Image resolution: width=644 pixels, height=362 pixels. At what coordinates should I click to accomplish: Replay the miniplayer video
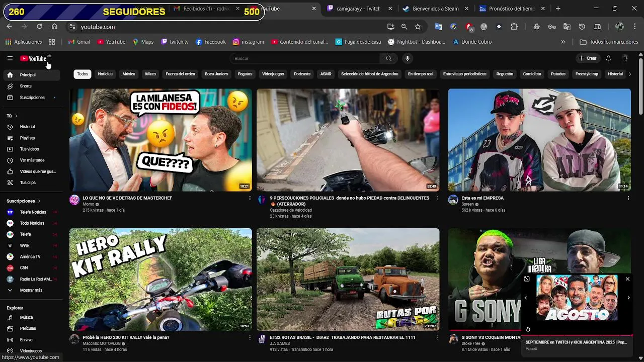point(528,329)
